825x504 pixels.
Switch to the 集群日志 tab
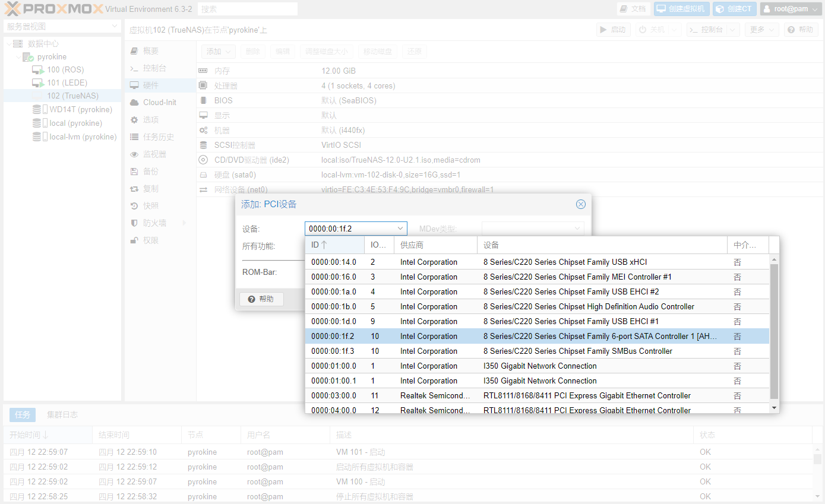coord(62,414)
